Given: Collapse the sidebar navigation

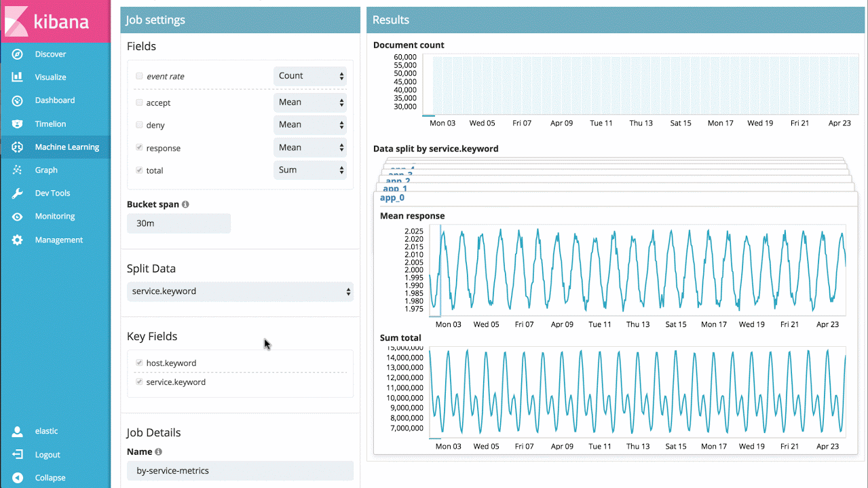Looking at the screenshot, I should [50, 478].
